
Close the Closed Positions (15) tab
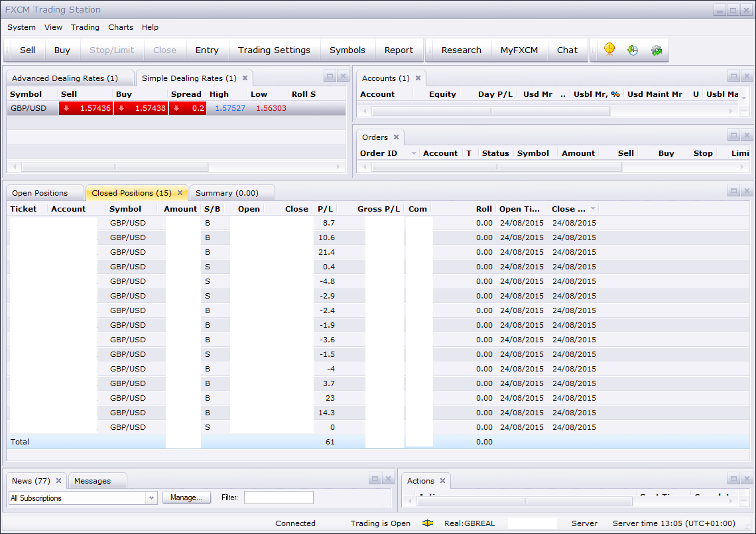(180, 193)
